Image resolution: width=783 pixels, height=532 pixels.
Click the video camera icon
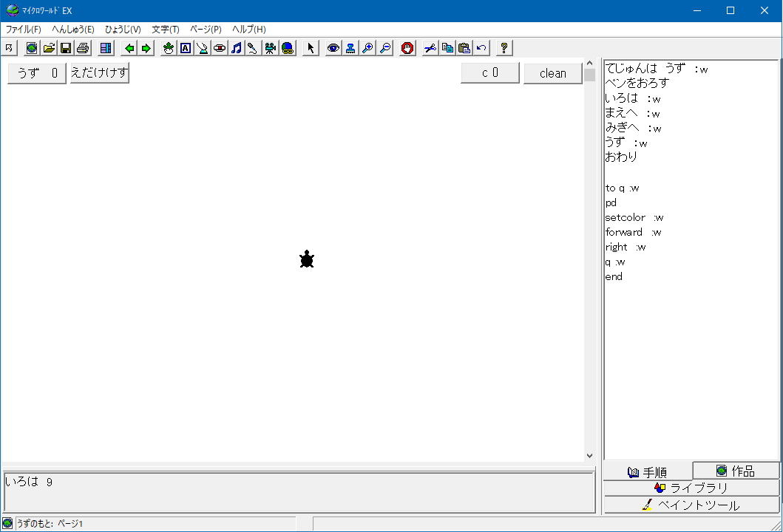[270, 48]
